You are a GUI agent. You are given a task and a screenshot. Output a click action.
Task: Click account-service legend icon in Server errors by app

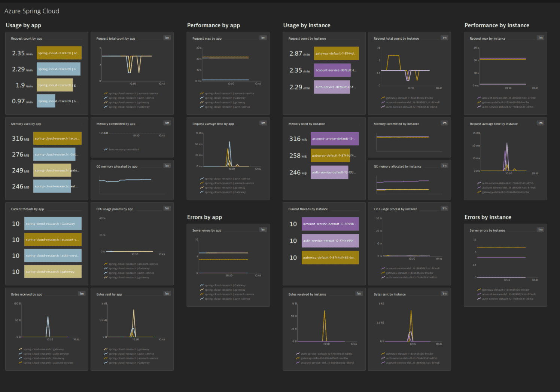[202, 294]
